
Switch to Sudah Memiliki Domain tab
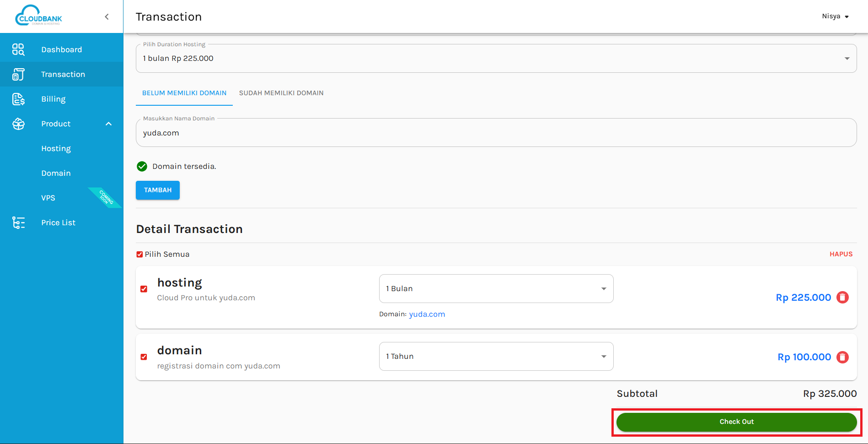tap(281, 93)
